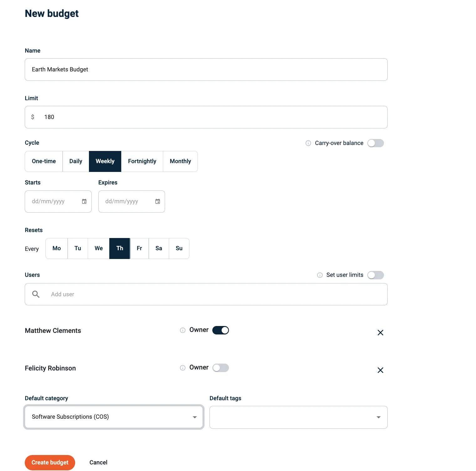Select the Fortnightly cycle option
Screen dimensions: 476x471
click(142, 161)
